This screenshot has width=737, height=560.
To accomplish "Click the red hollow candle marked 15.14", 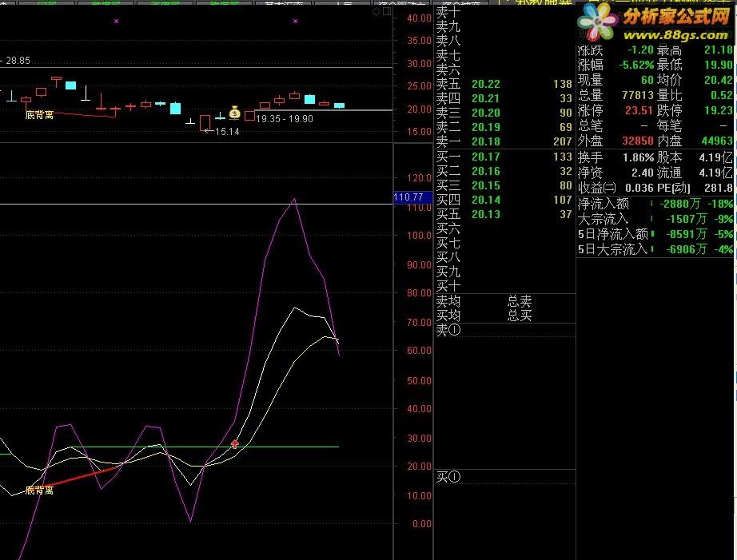I will point(205,122).
